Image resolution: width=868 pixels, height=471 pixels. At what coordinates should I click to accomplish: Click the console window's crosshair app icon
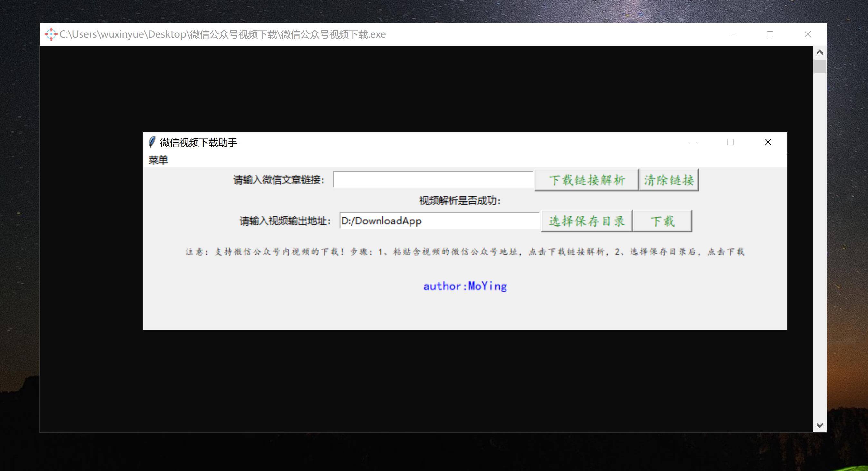click(51, 34)
